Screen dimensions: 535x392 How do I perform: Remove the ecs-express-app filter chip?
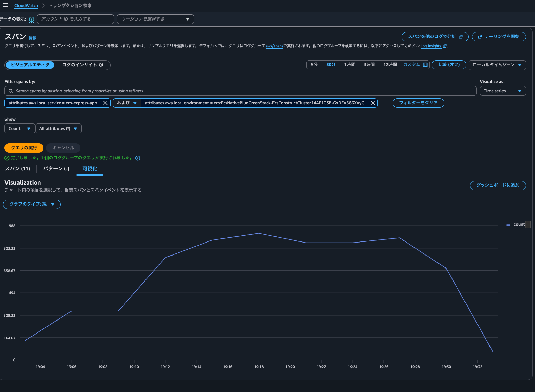click(x=105, y=103)
